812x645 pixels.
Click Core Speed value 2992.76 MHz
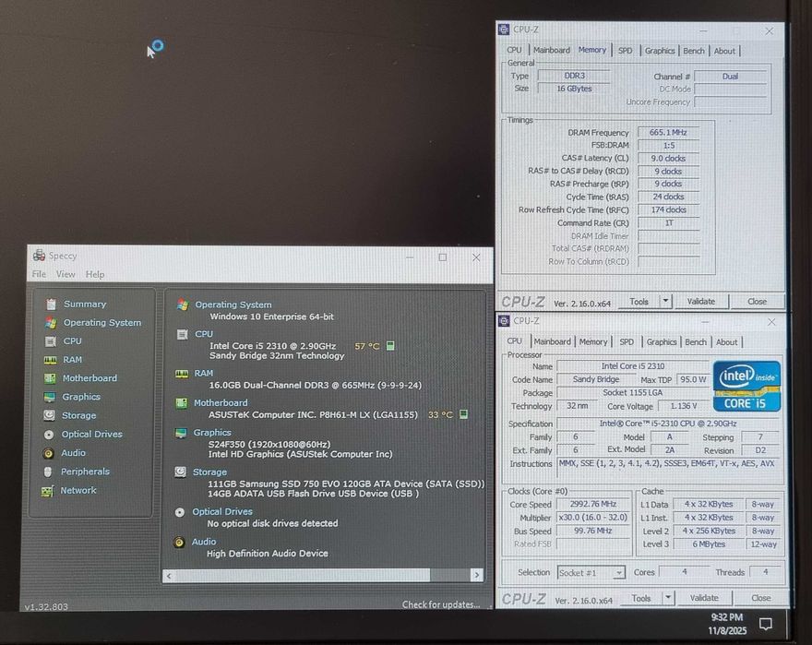(x=593, y=504)
